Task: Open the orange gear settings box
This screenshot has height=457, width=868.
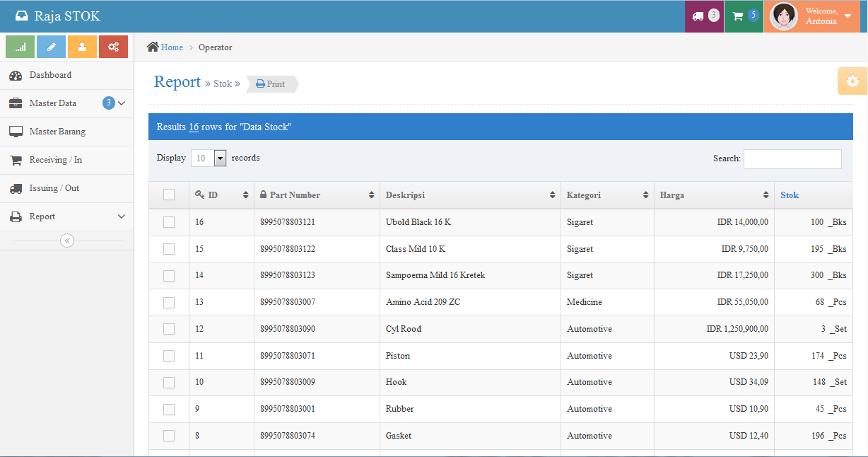Action: (x=852, y=81)
